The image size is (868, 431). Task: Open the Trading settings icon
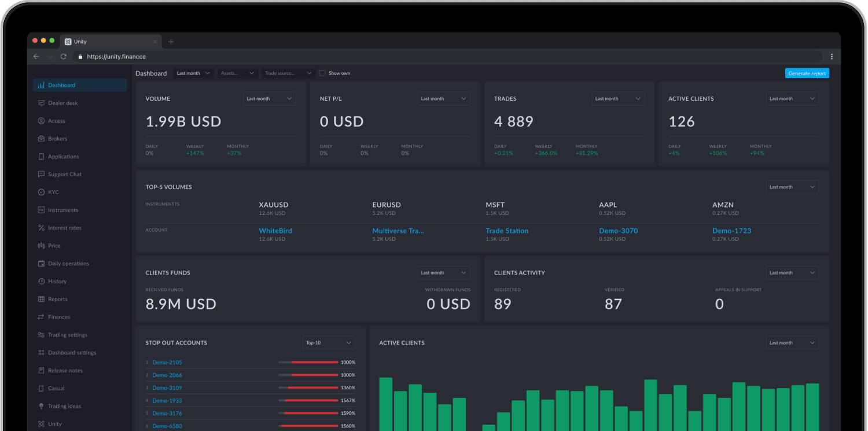click(x=41, y=335)
